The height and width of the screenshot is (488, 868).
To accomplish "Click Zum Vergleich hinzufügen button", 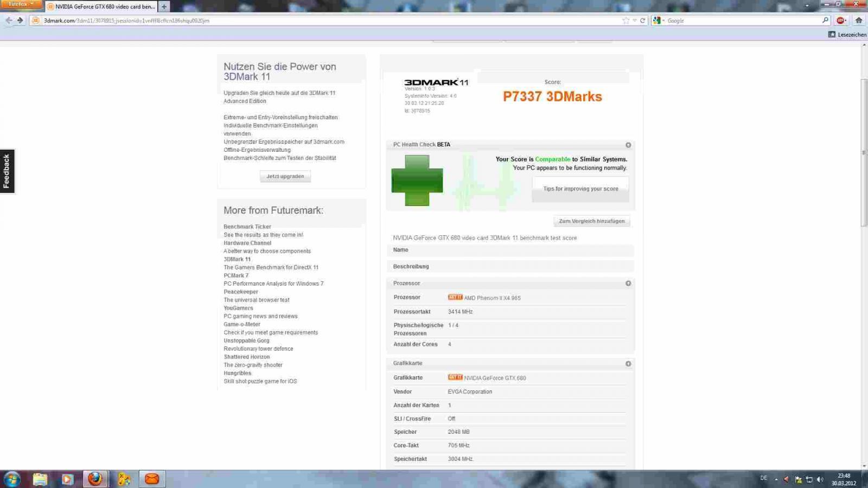I will point(592,221).
